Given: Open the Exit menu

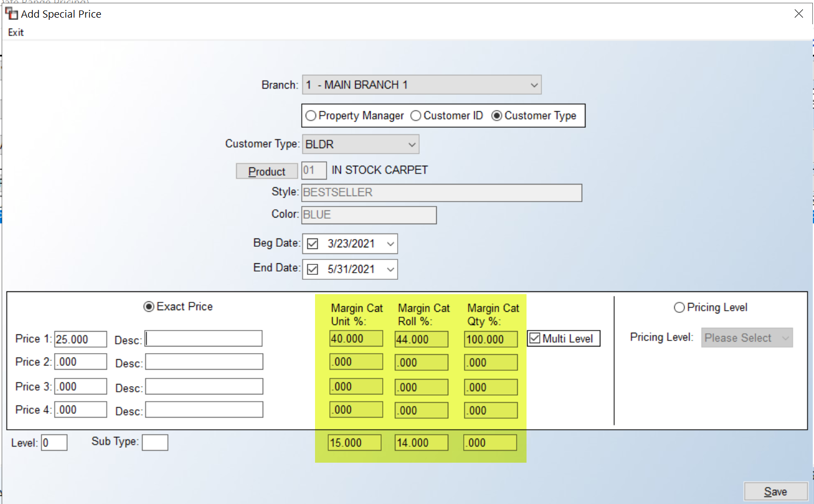Looking at the screenshot, I should 16,32.
